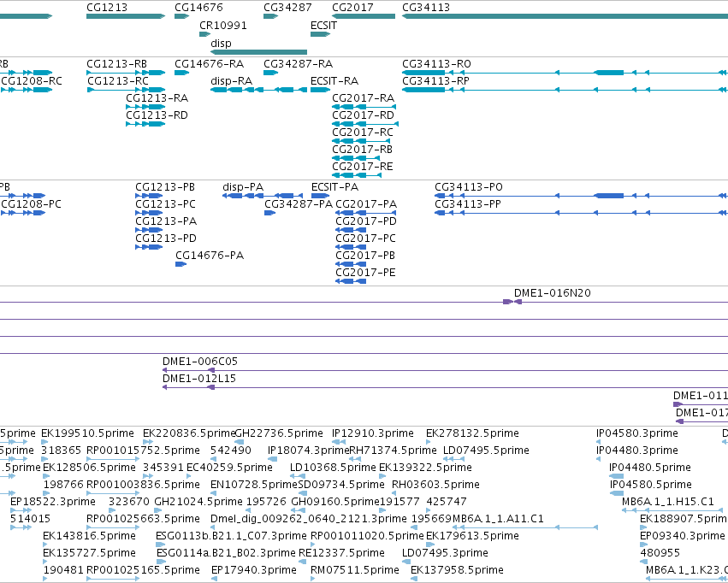Image resolution: width=728 pixels, height=583 pixels.
Task: Click the LD10368.5prime EST label
Action: click(333, 468)
